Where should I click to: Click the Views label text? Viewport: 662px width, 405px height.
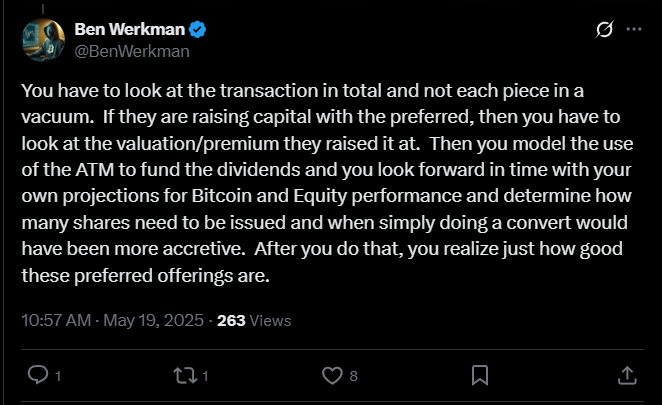point(271,321)
